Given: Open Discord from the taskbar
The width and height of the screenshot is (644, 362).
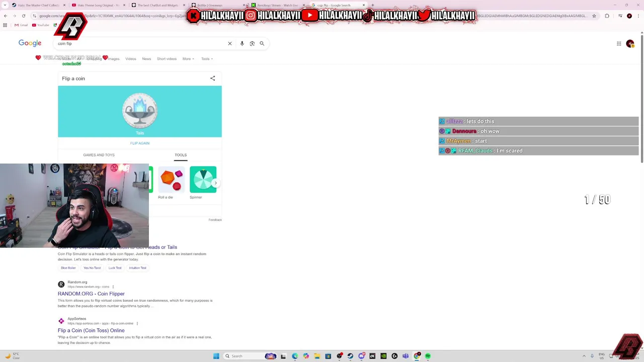Looking at the screenshot, I should [361, 356].
